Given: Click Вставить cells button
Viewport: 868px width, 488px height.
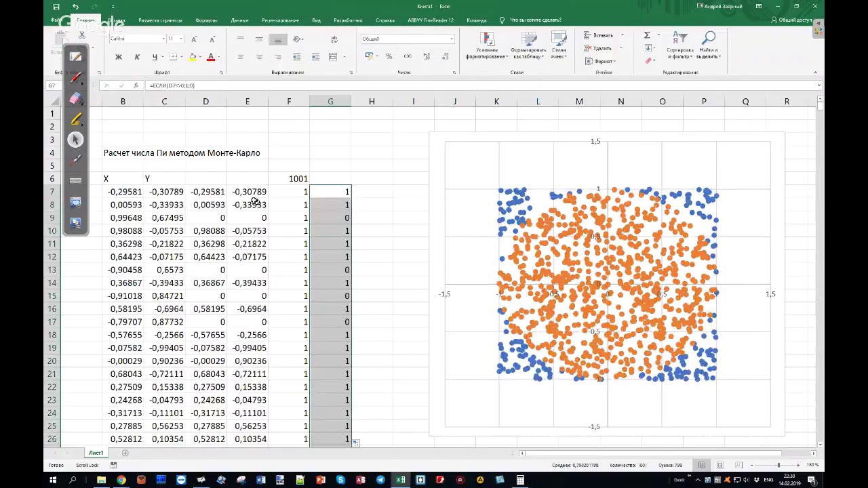Looking at the screenshot, I should point(600,35).
